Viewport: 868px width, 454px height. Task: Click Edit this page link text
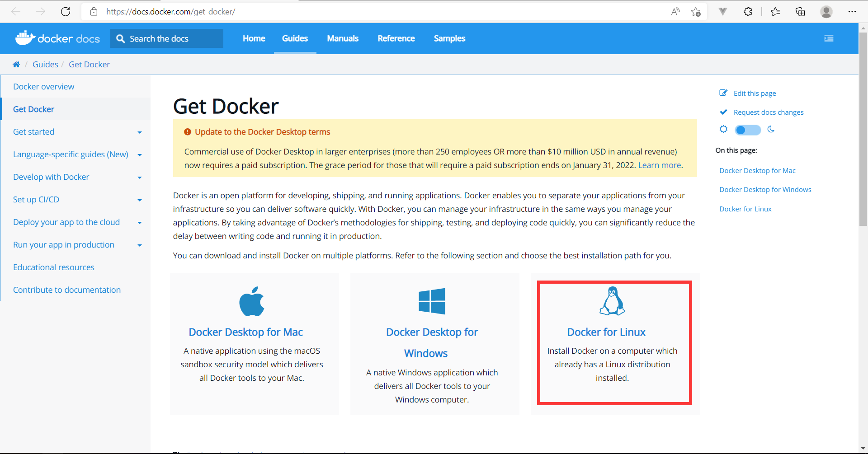pyautogui.click(x=755, y=94)
